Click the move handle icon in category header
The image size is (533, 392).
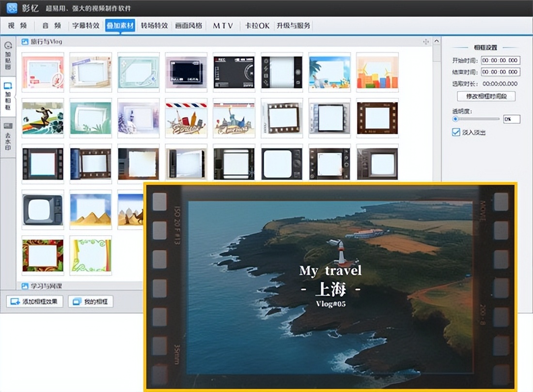pyautogui.click(x=426, y=42)
